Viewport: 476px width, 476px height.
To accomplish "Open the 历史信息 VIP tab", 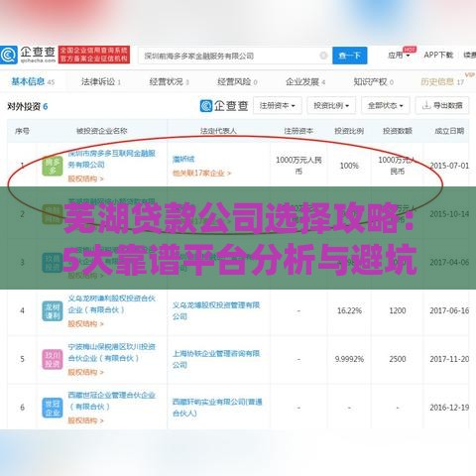I will [x=443, y=81].
